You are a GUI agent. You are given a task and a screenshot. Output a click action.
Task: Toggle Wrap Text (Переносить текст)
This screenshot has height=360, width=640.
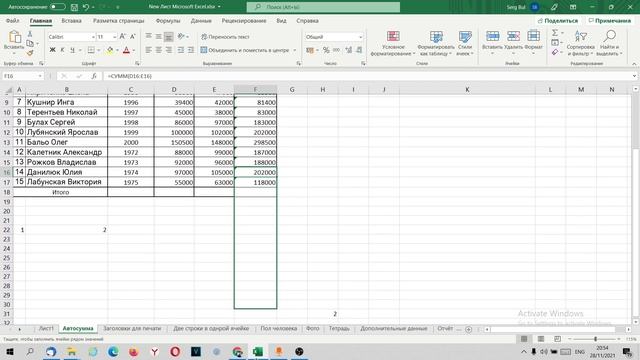pos(225,37)
